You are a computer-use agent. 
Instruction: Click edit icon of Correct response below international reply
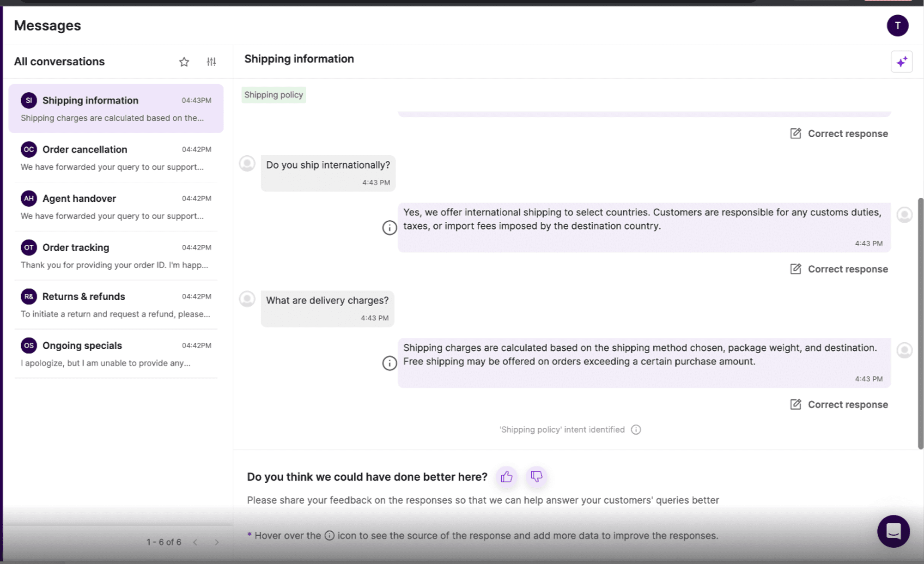(796, 269)
